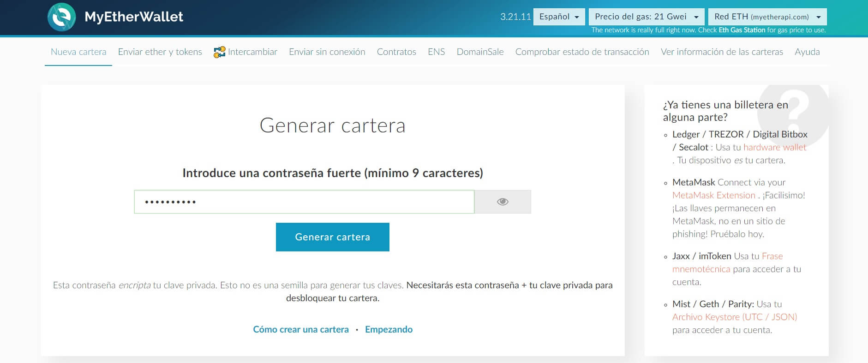Click the Mist / Geth / Parity text
This screenshot has height=363, width=868.
[713, 304]
